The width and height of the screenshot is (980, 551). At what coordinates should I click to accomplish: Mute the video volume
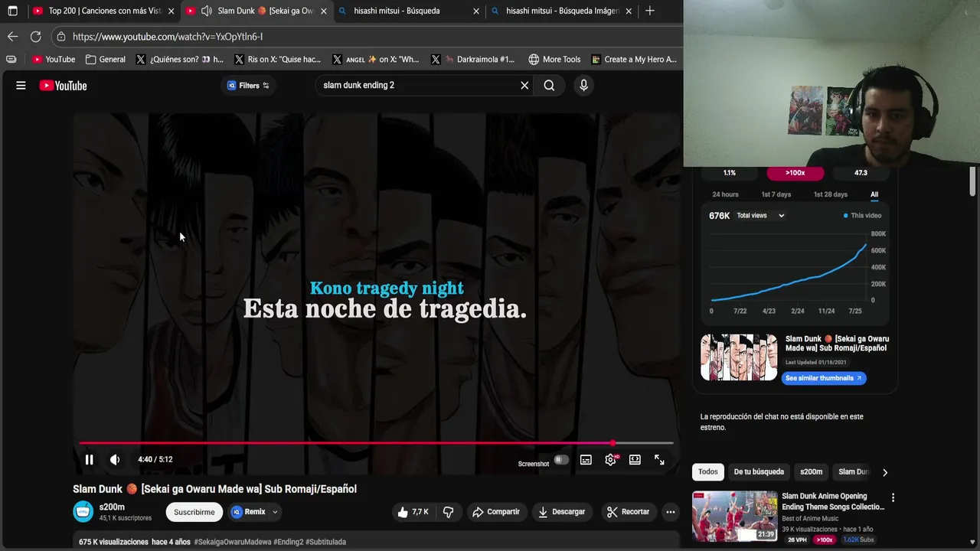pos(115,459)
